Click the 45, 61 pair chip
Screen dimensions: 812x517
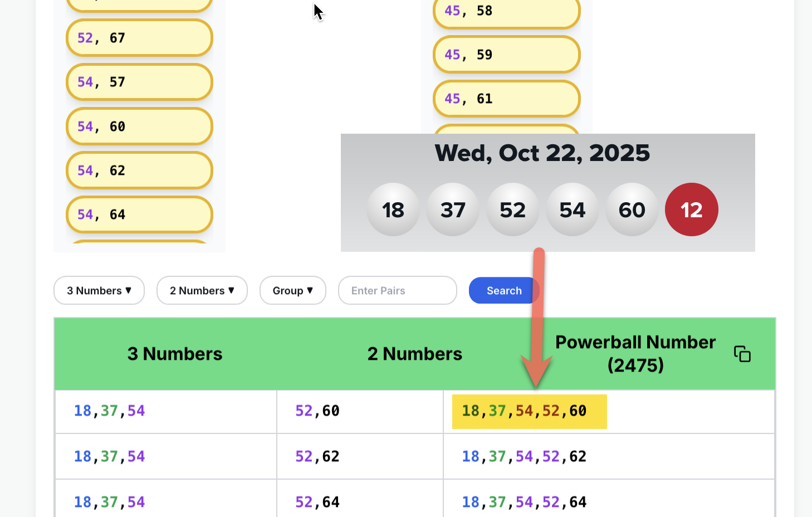506,99
